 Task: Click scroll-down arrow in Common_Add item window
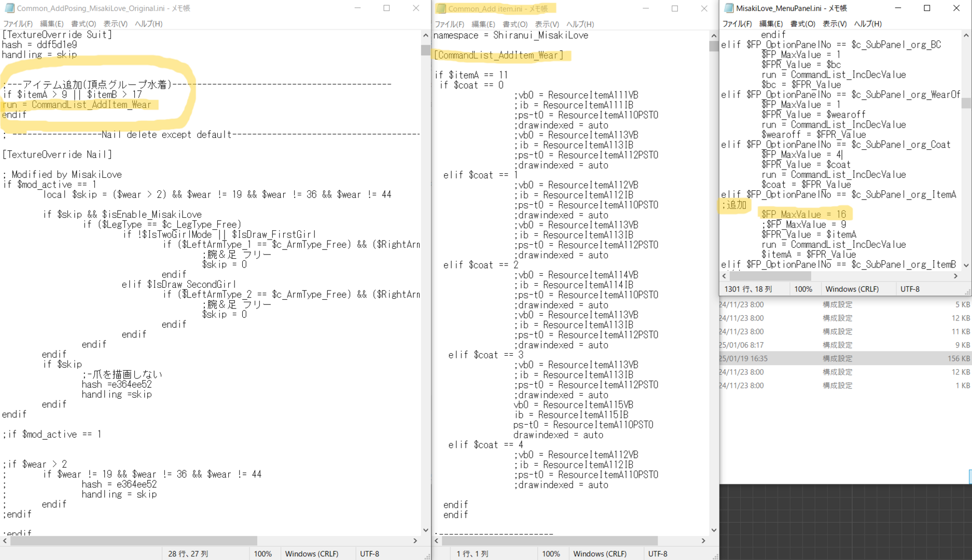(714, 530)
